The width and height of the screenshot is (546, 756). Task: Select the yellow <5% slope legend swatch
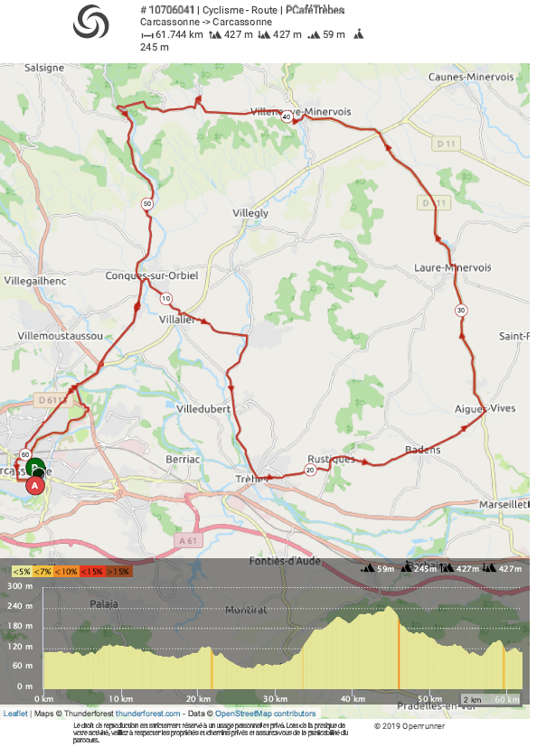click(x=22, y=571)
